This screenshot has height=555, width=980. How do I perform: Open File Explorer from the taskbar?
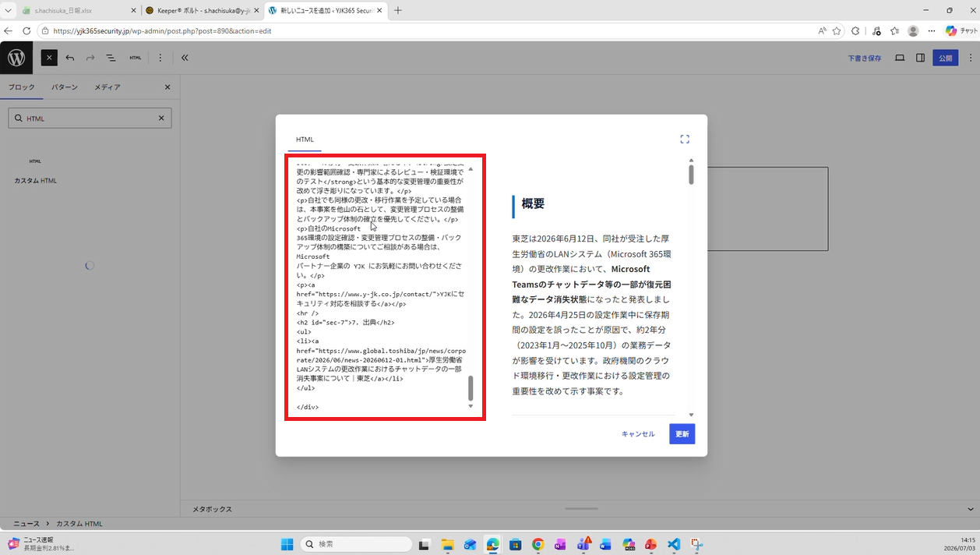[x=447, y=544]
